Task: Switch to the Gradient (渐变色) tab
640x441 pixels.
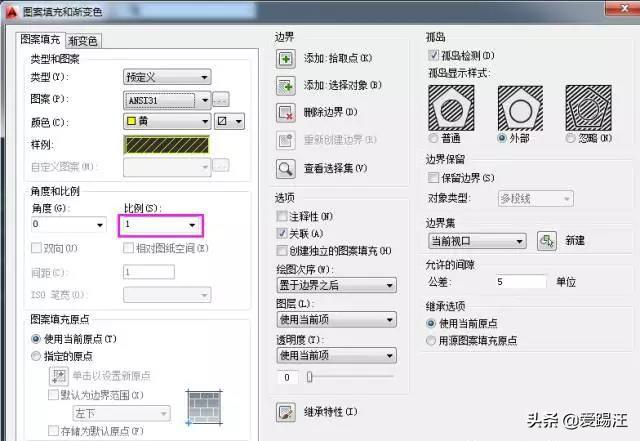Action: 83,41
